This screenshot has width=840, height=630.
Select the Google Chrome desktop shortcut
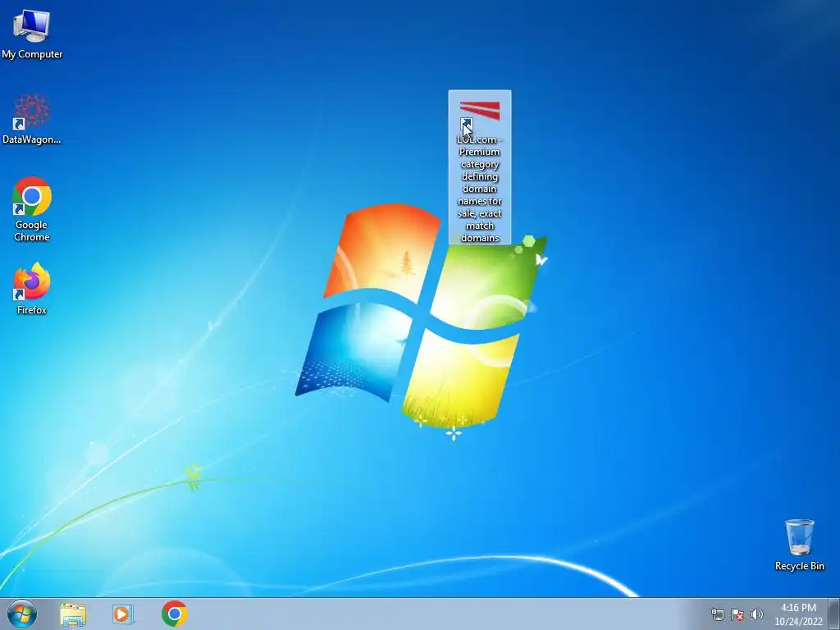pos(32,209)
